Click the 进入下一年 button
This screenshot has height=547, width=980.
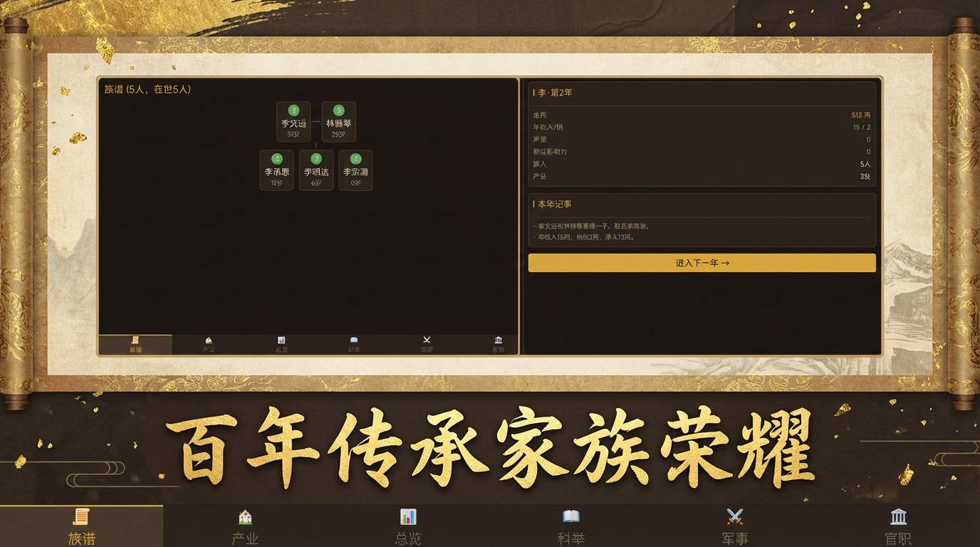pos(702,263)
